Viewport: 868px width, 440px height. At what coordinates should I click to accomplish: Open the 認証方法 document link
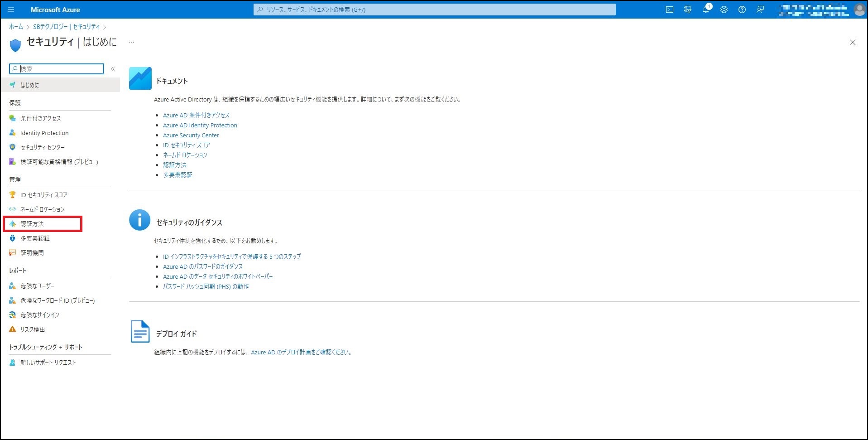[x=175, y=165]
